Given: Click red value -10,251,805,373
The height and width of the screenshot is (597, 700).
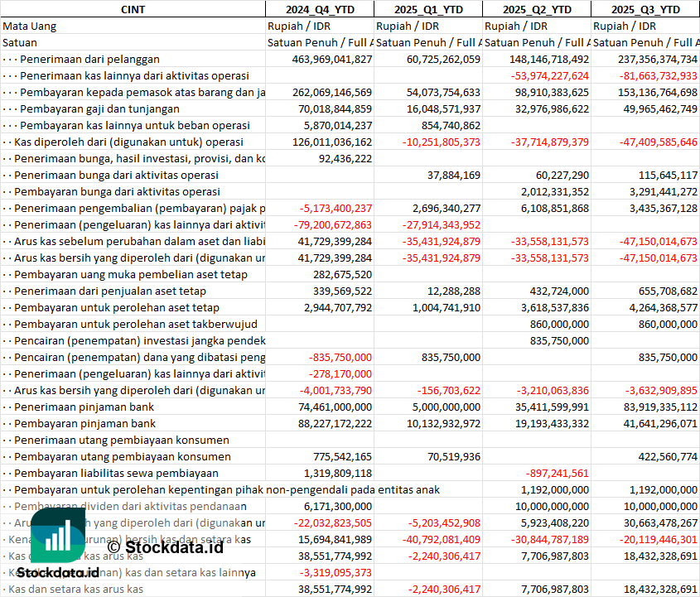Looking at the screenshot, I should click(x=442, y=142).
